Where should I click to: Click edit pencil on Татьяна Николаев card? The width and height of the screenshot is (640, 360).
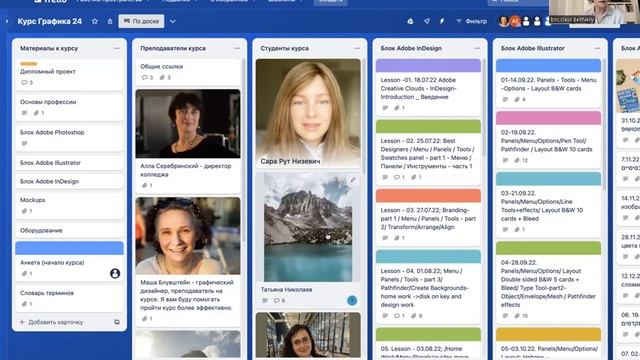[353, 180]
